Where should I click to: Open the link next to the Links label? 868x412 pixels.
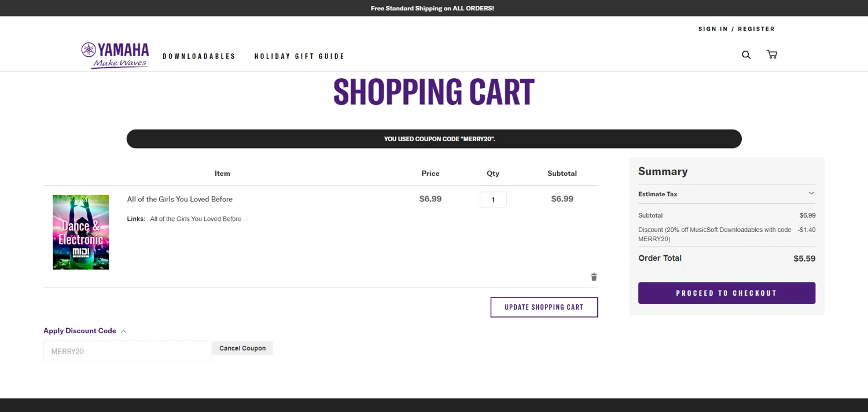click(196, 219)
